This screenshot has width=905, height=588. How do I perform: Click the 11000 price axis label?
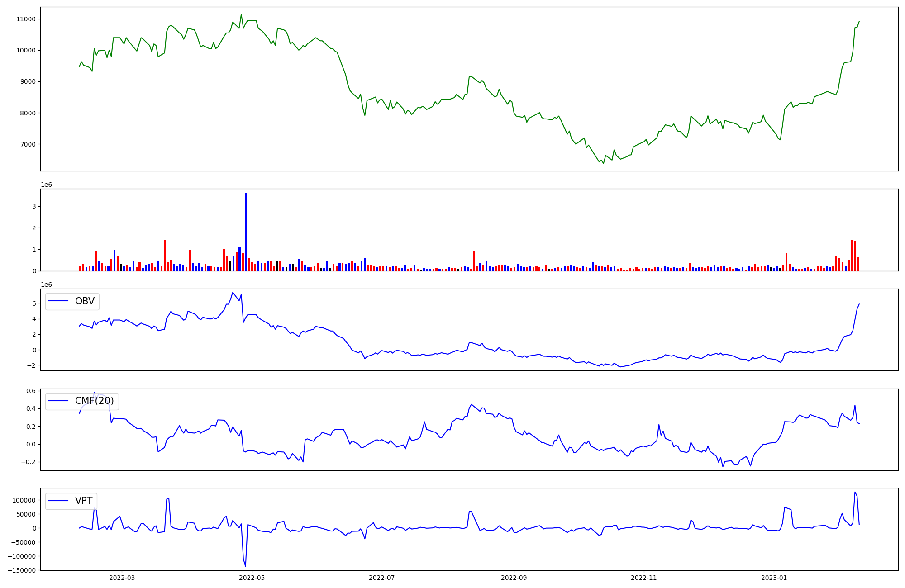[26, 19]
